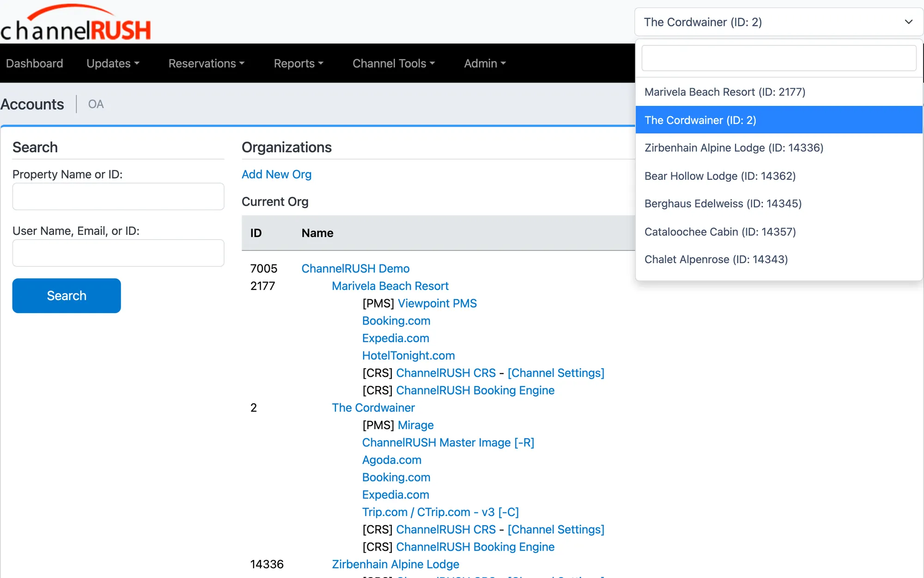The height and width of the screenshot is (578, 924).
Task: Open ChannelRUSH Booking Engine under The Cordwainer
Action: (x=475, y=547)
